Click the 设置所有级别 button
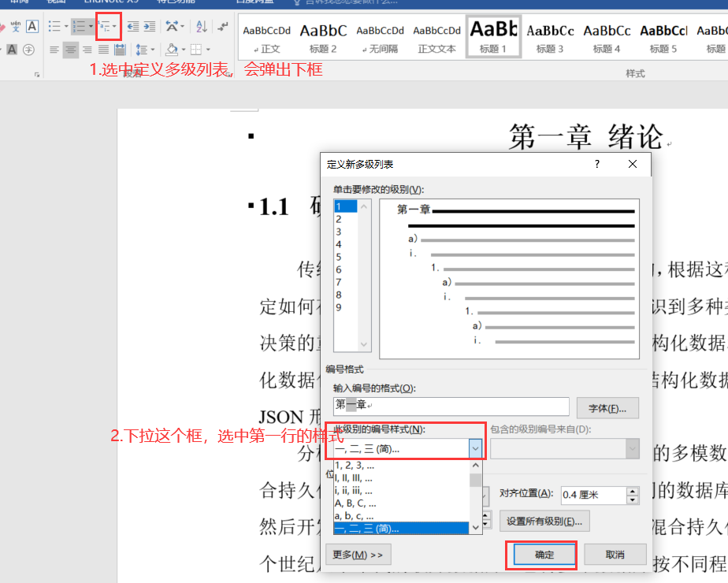This screenshot has width=728, height=583. click(546, 521)
